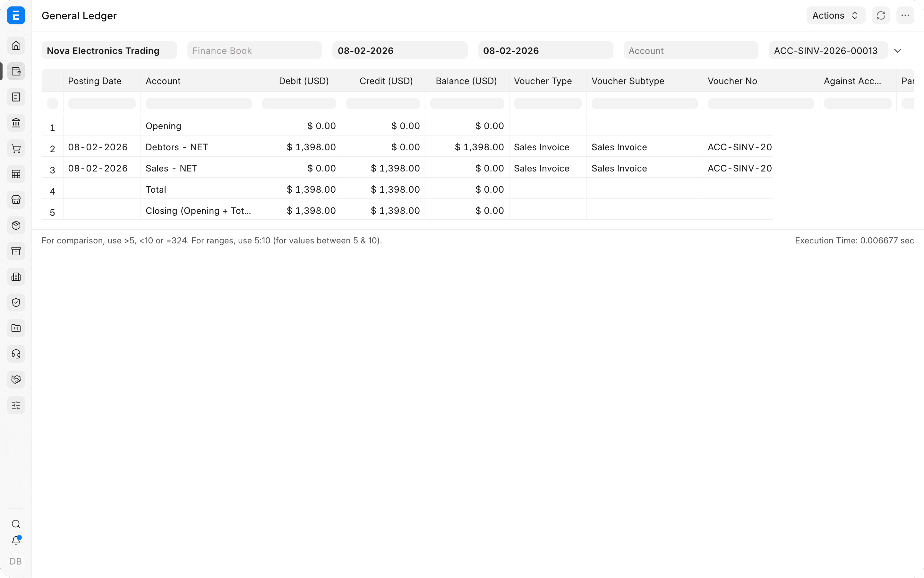Open the office building sidebar icon
The image size is (924, 578).
(16, 277)
